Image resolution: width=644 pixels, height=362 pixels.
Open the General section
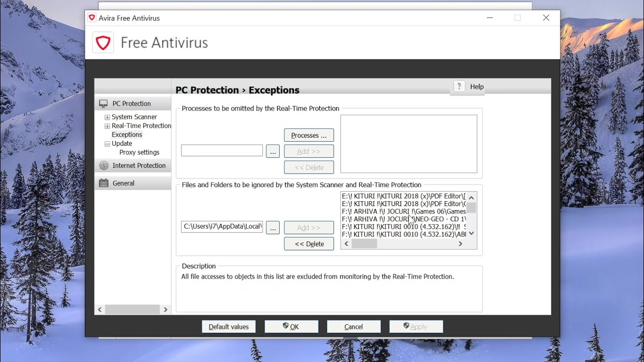[133, 183]
